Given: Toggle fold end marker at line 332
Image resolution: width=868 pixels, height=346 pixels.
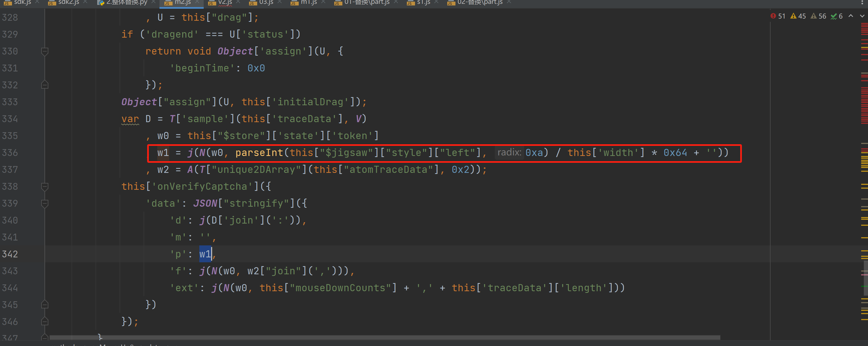Looking at the screenshot, I should 45,85.
